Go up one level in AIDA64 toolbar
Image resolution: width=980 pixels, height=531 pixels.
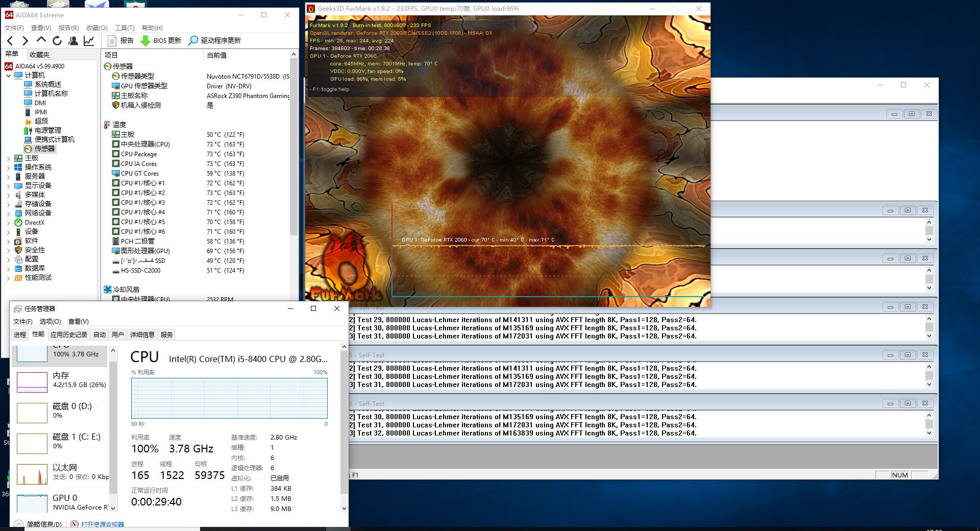click(x=41, y=40)
